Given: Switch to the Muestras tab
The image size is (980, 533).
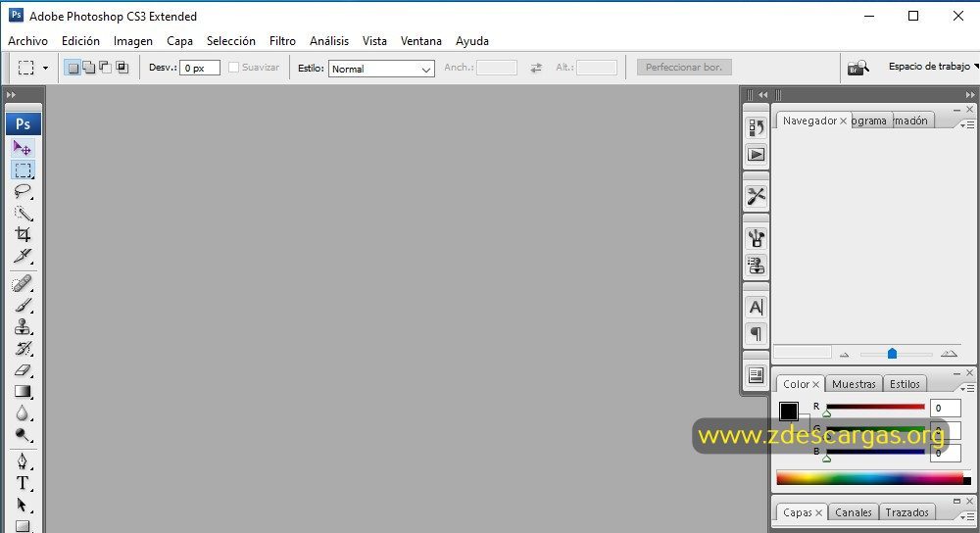Looking at the screenshot, I should point(854,384).
